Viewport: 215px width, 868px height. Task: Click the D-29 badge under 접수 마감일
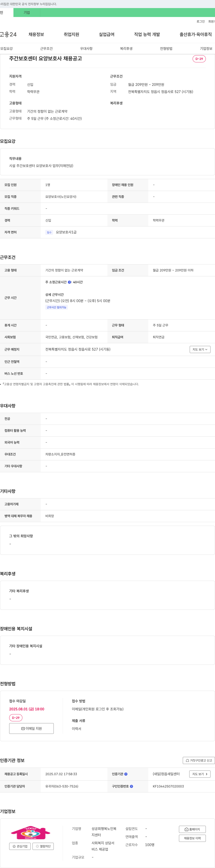point(15,717)
